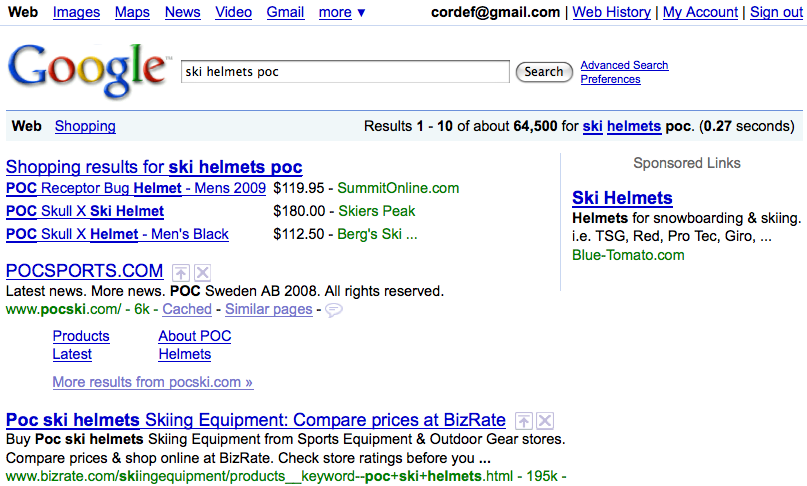Switch to the Shopping results tab
Image resolution: width=807 pixels, height=486 pixels.
pyautogui.click(x=85, y=126)
